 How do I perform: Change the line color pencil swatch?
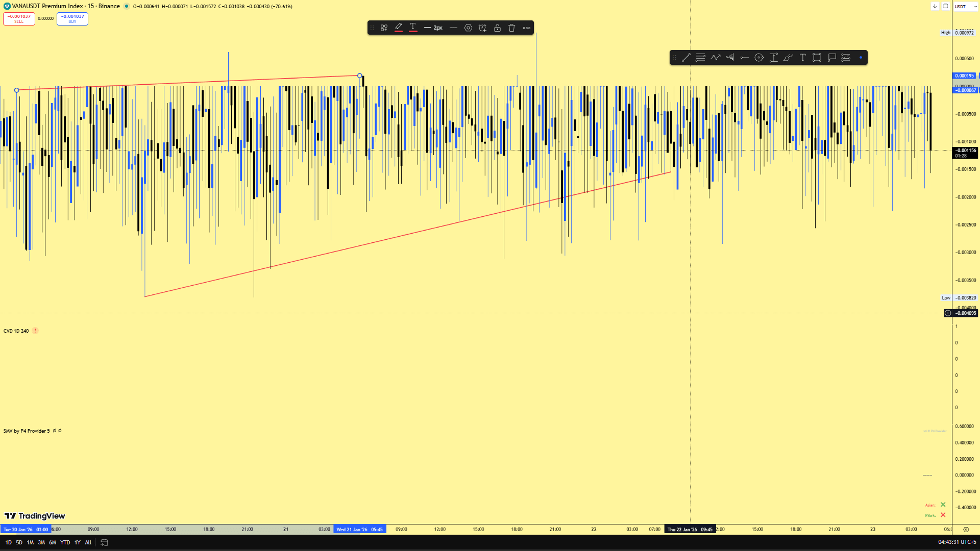(399, 28)
